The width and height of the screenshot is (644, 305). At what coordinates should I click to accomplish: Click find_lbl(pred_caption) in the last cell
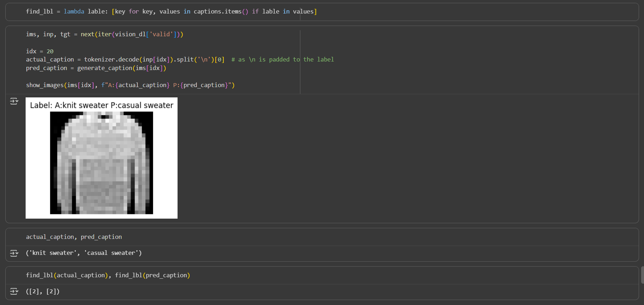[152, 275]
